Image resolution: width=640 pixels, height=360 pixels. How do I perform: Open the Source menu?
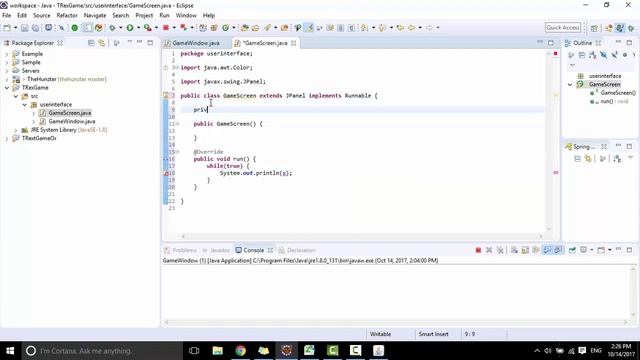42,16
